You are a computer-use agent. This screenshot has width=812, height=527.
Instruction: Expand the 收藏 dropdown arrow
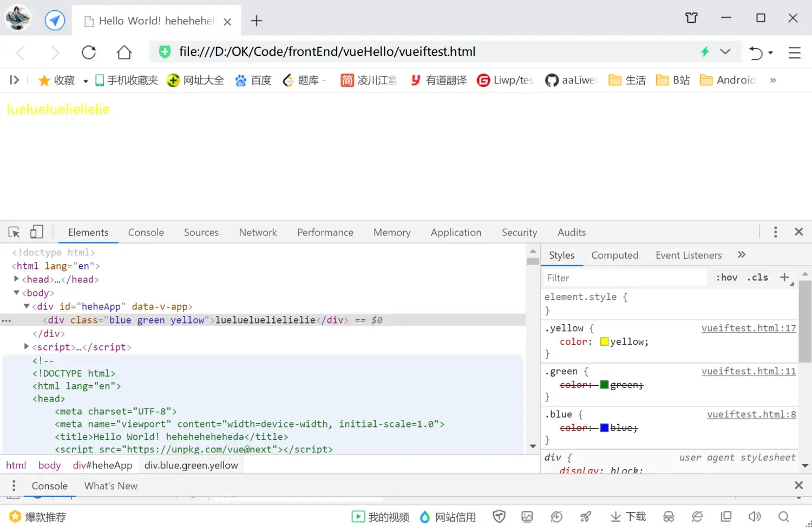[x=86, y=81]
